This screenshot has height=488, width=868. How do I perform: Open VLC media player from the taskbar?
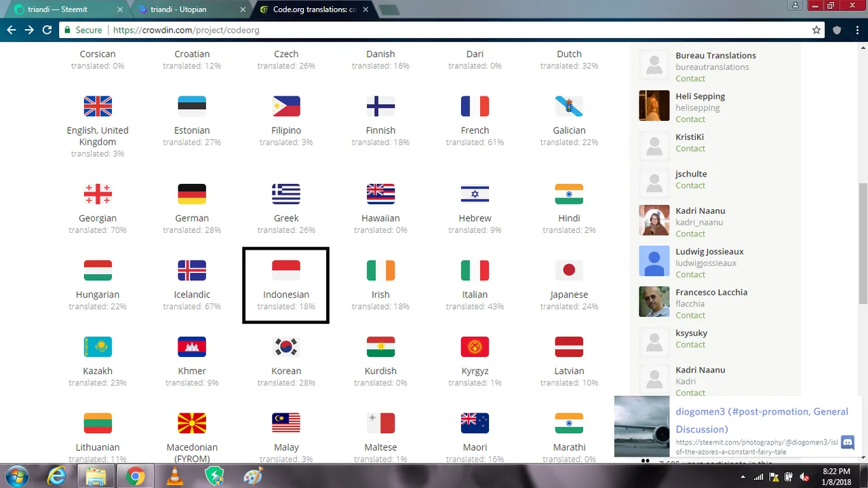point(175,477)
